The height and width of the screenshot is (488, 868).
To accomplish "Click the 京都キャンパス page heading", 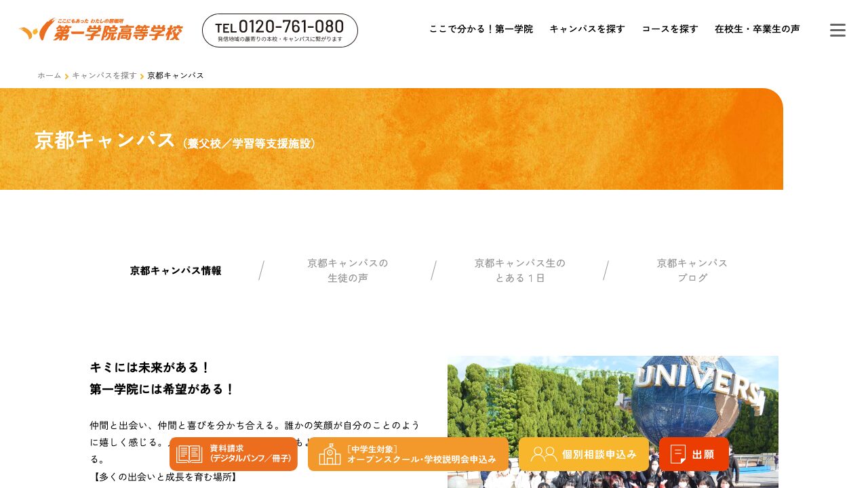I will [105, 140].
